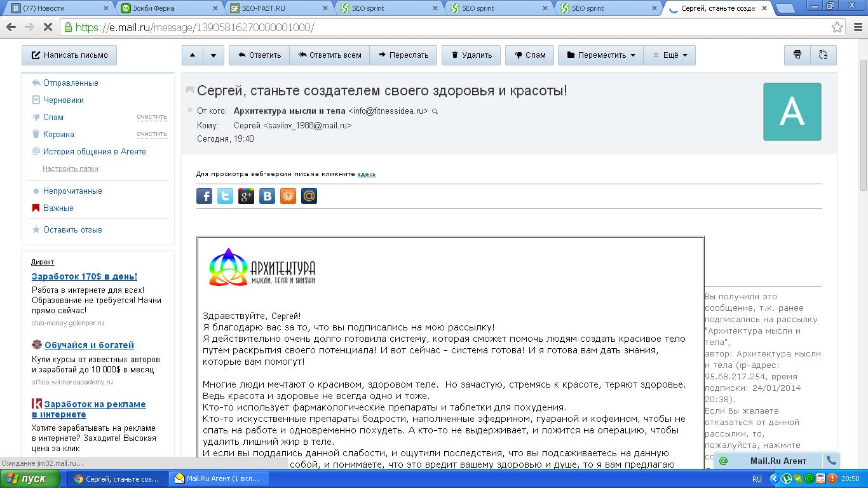The image size is (868, 488).
Task: Click the Ответить reply button
Action: pos(259,55)
